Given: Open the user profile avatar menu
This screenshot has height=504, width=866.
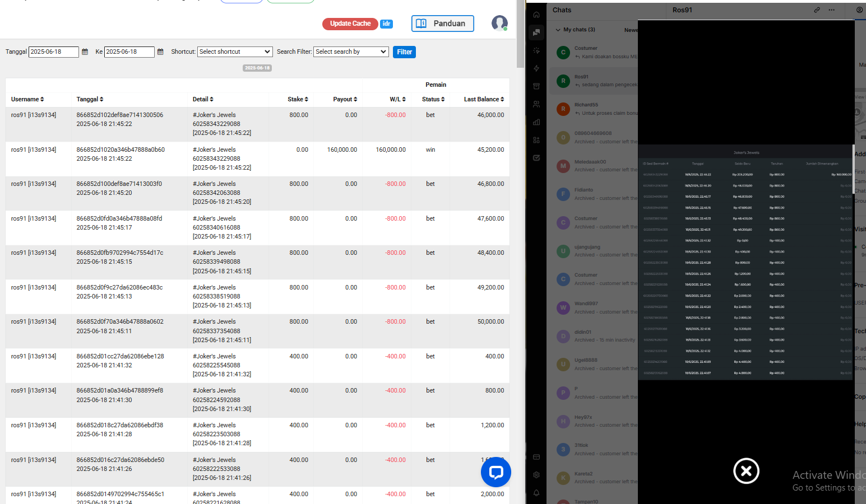Looking at the screenshot, I should (499, 23).
